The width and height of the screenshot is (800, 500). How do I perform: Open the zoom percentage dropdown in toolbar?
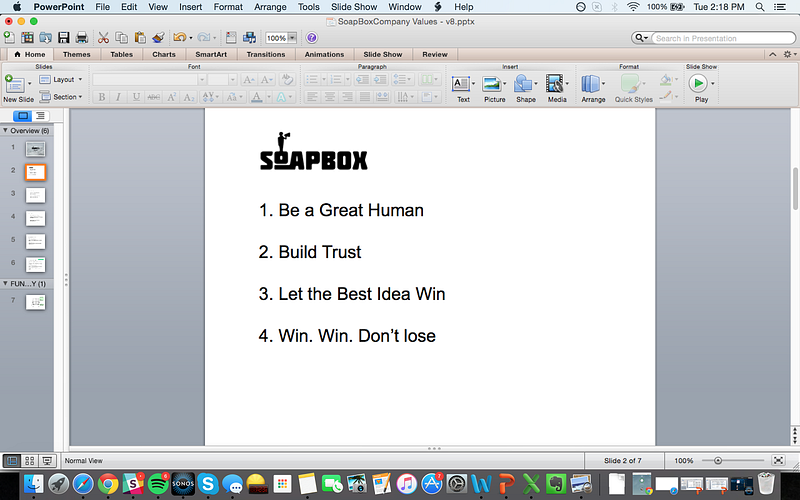[x=292, y=38]
